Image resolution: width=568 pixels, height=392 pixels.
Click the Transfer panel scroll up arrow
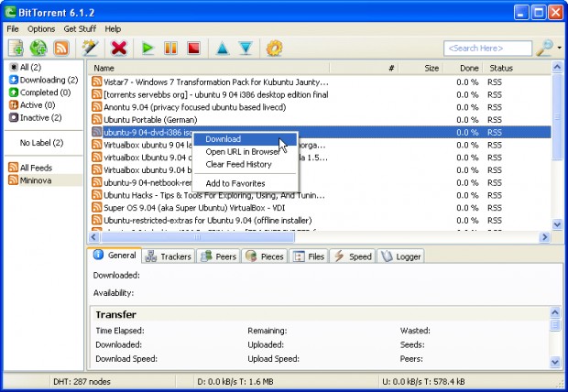point(555,312)
